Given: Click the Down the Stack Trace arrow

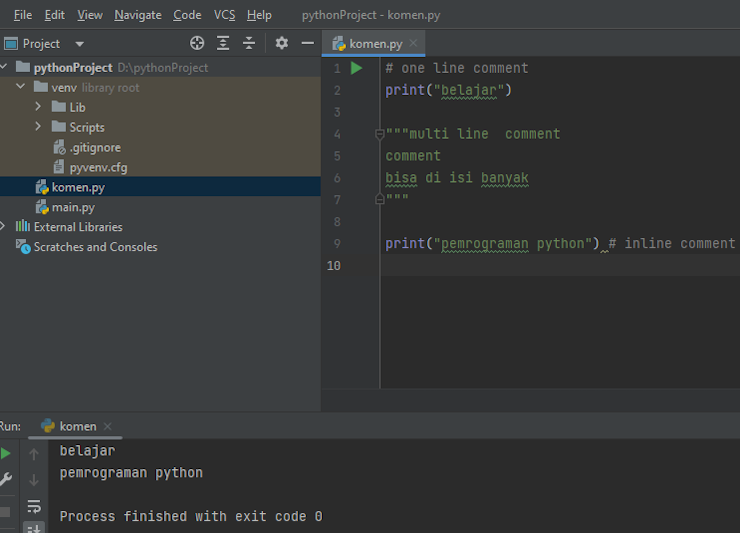Looking at the screenshot, I should (x=34, y=480).
